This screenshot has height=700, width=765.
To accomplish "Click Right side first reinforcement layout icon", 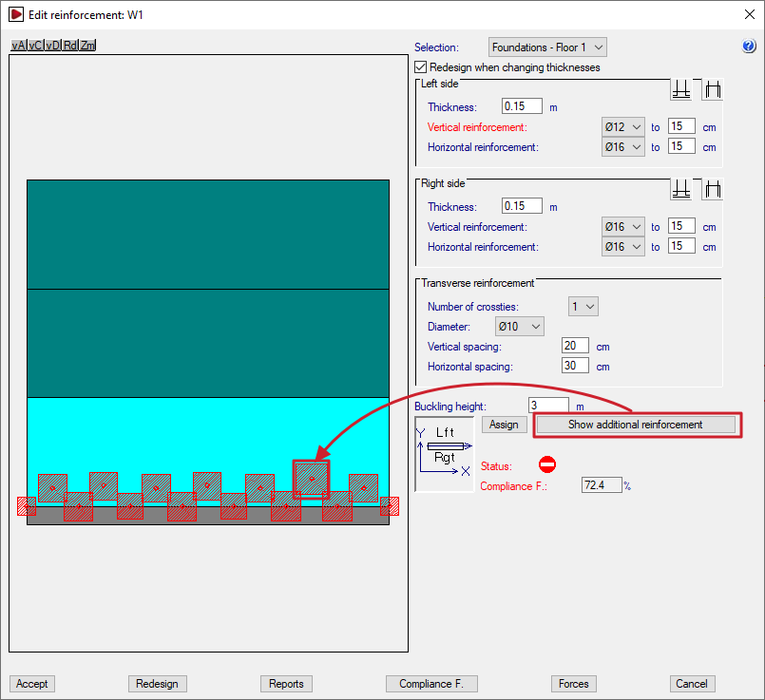I will coord(681,189).
